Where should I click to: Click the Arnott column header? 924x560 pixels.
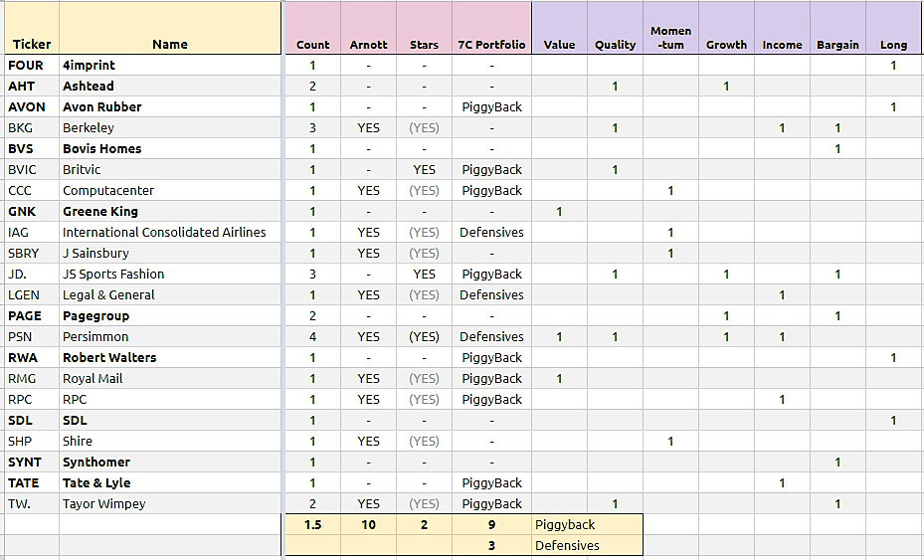[368, 28]
